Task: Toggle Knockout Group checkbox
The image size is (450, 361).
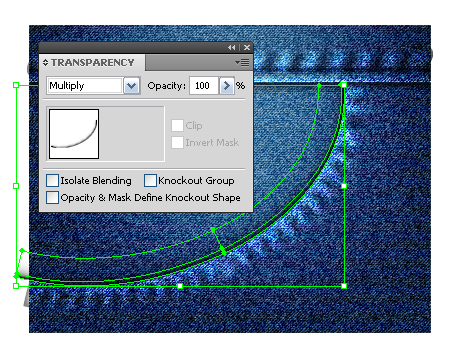Action: coord(150,180)
